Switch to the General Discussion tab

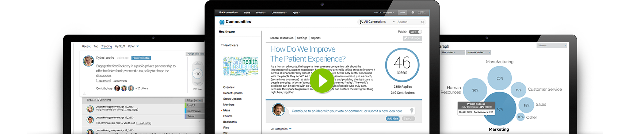pos(281,38)
